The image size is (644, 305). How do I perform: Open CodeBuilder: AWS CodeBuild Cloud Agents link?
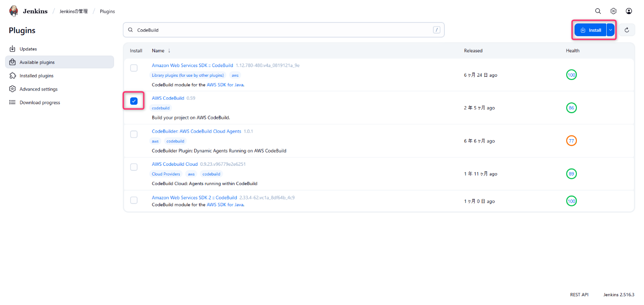tap(196, 131)
